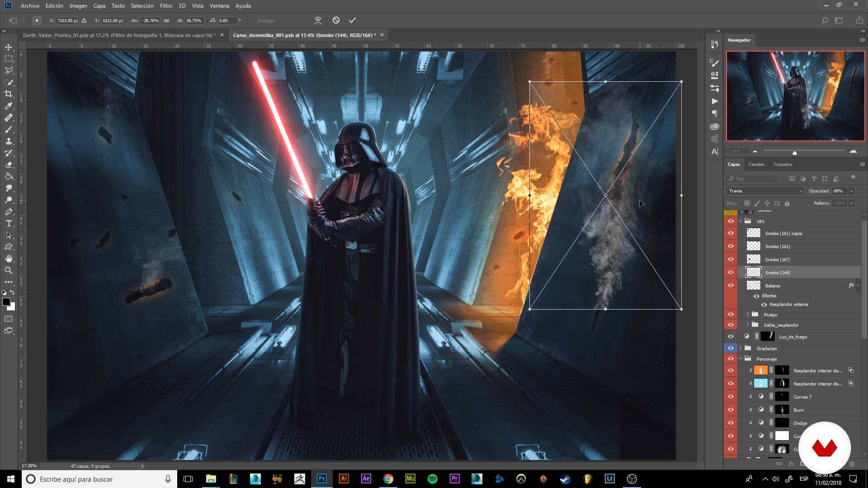Screen dimensions: 868x488
Task: Select the Quick Selection tool
Action: click(x=9, y=82)
